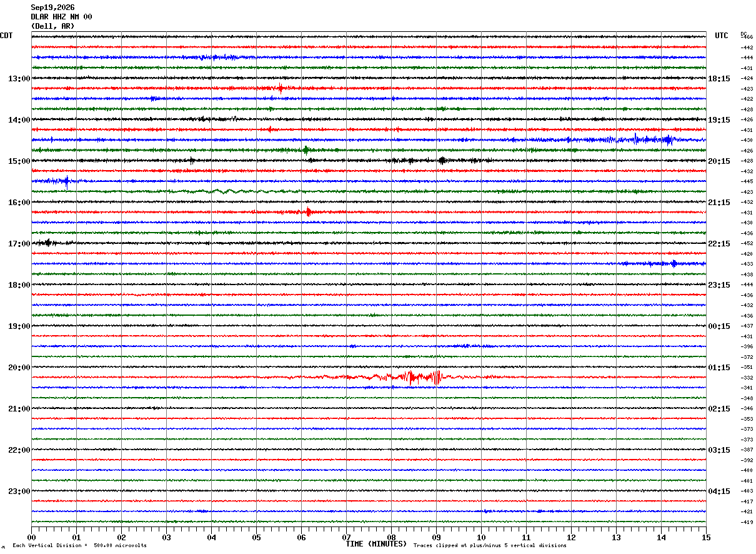Click the (Dell, AR) location label

[52, 26]
